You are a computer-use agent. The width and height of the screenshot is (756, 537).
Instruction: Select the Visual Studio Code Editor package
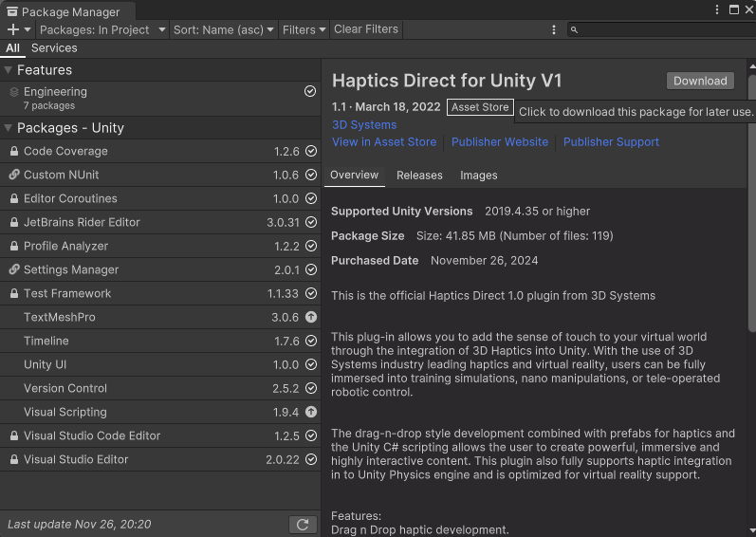click(160, 435)
